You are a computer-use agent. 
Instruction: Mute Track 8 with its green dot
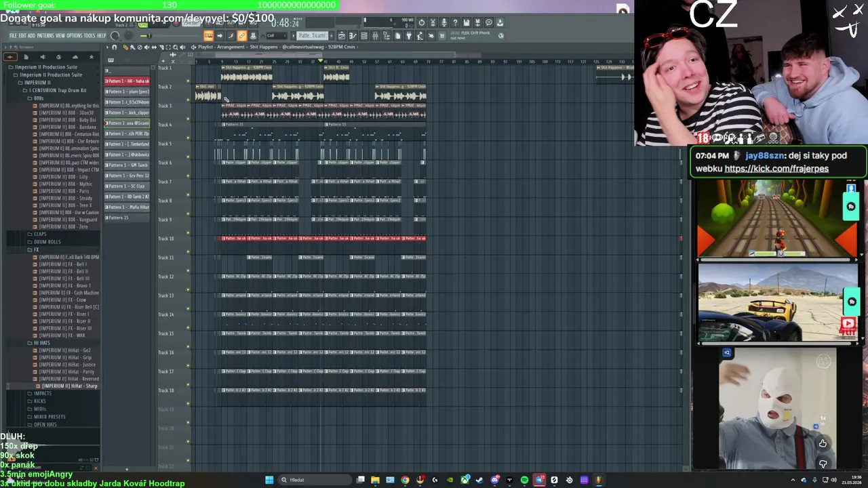click(x=189, y=213)
